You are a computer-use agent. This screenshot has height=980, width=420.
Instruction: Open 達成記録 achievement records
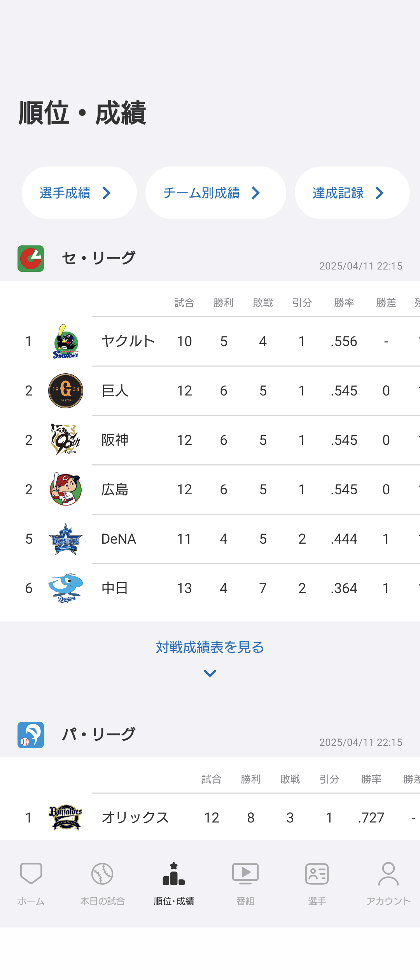352,193
